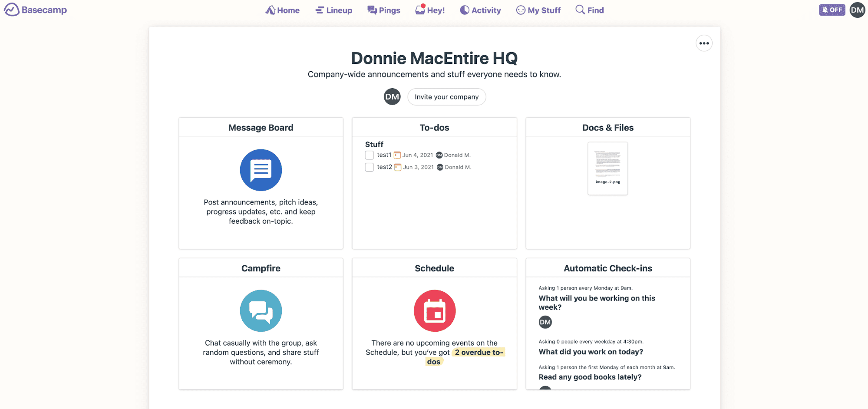Click the DM avatar under weekly check-in question
868x409 pixels.
pos(545,322)
